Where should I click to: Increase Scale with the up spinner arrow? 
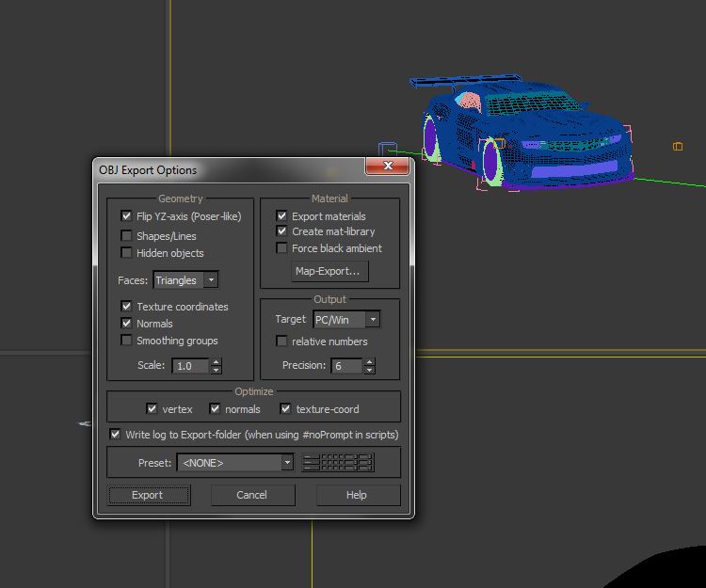coord(217,361)
